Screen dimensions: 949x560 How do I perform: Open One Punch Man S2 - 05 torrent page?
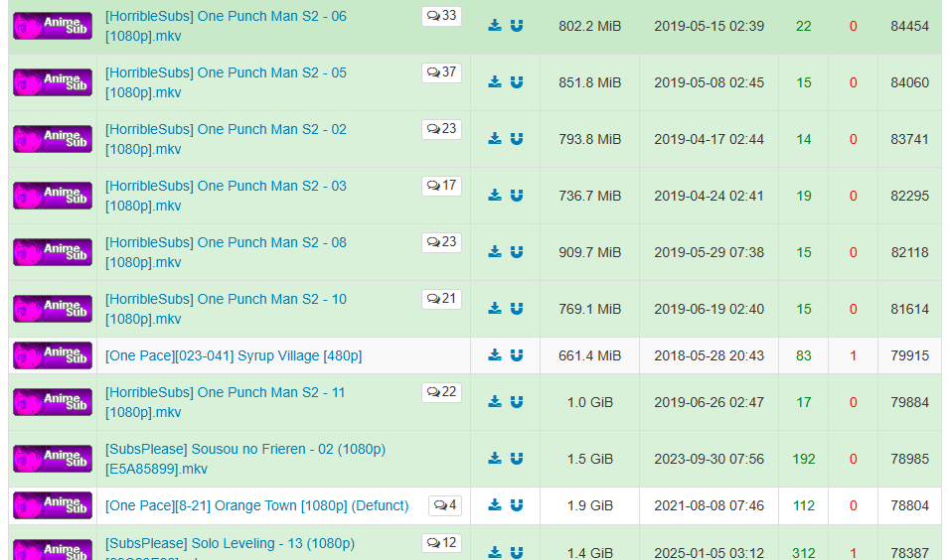pyautogui.click(x=226, y=82)
